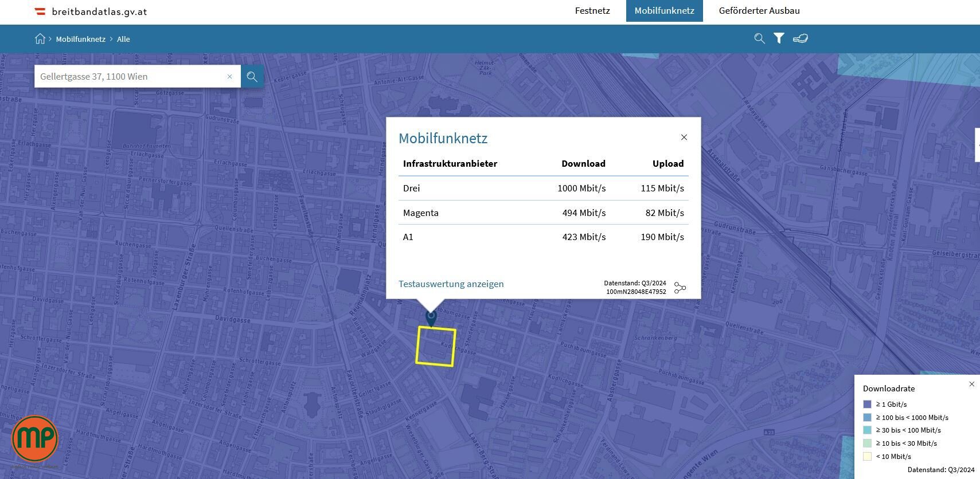
Task: Click the ≥ 1 Gbit/s legend color swatch
Action: pos(867,405)
